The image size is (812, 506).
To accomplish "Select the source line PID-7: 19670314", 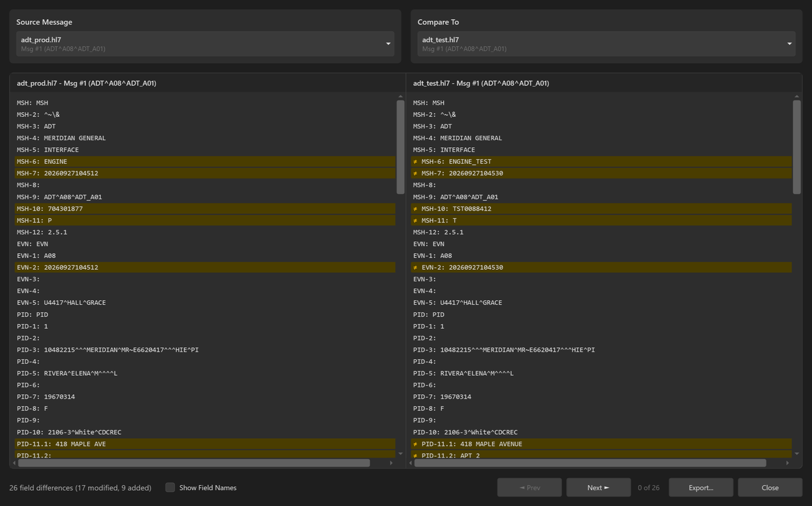I will (205, 397).
